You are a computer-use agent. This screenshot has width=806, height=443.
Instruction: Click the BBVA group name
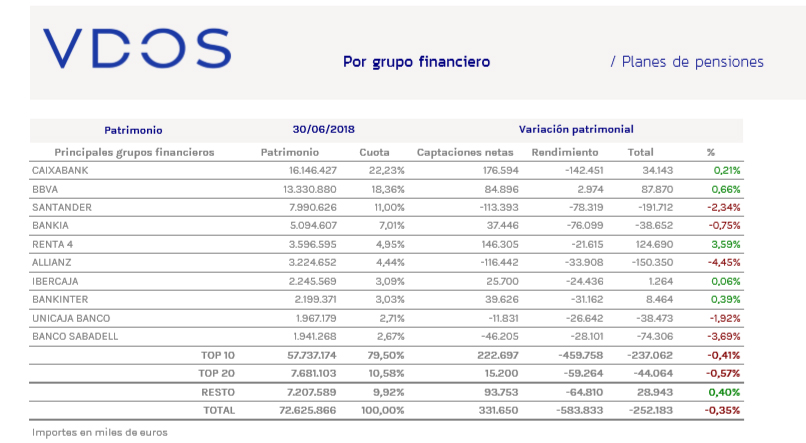point(46,189)
